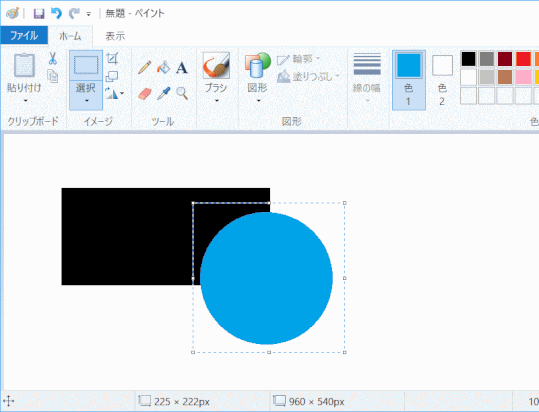Open the Quick Access Toolbar customize arrow
This screenshot has height=412, width=539.
[x=89, y=14]
